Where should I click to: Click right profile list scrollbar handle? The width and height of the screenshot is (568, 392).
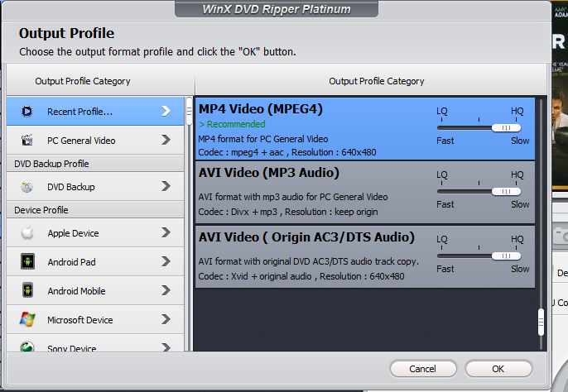(542, 322)
